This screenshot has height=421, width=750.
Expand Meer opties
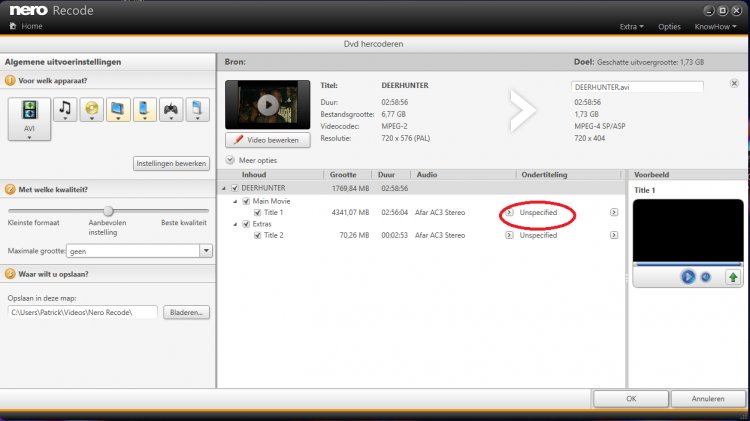tap(231, 160)
